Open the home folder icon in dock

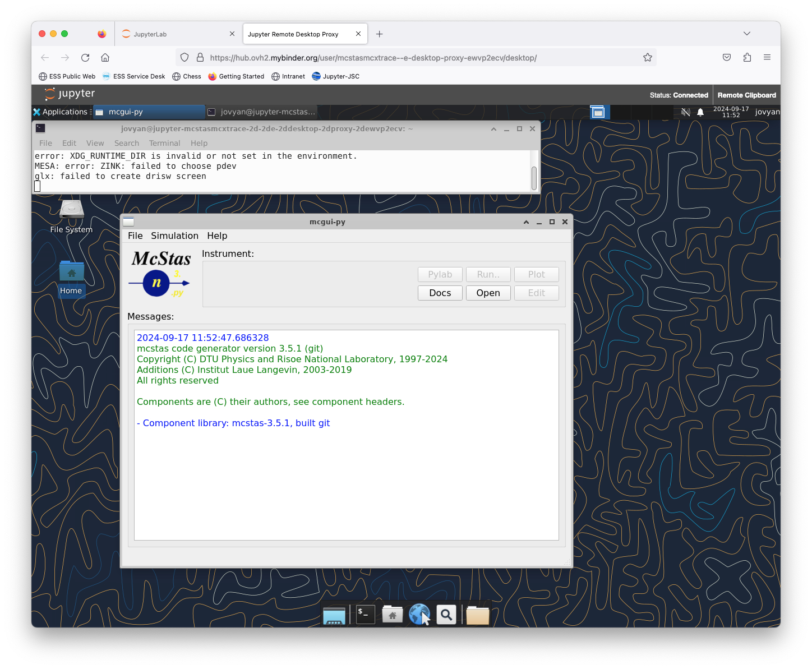point(393,615)
